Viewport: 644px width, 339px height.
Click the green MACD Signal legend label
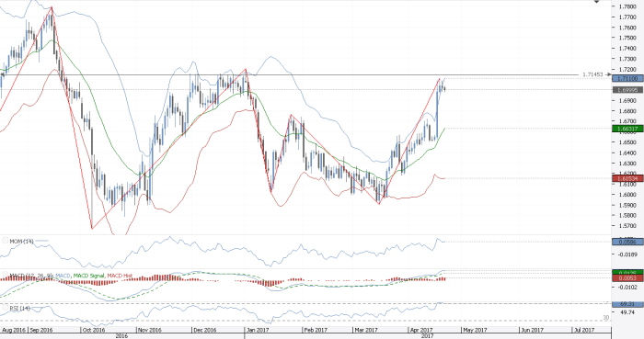pos(88,276)
